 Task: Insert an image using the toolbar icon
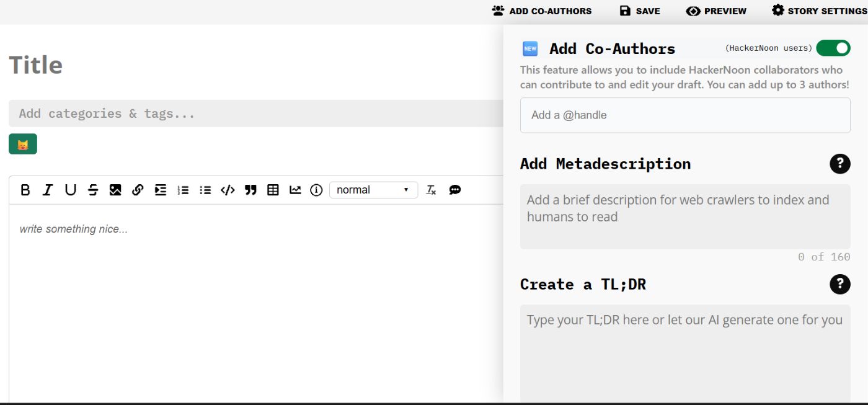[115, 190]
